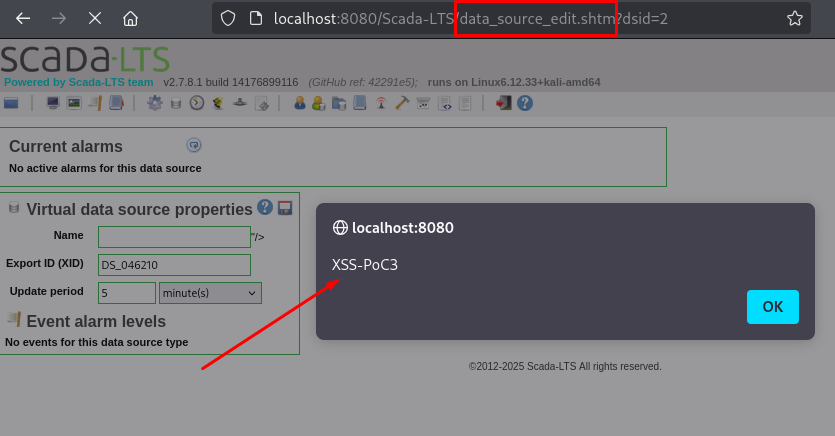Click database icon beside Virtual data source properties
This screenshot has width=835, height=436.
click(14, 208)
